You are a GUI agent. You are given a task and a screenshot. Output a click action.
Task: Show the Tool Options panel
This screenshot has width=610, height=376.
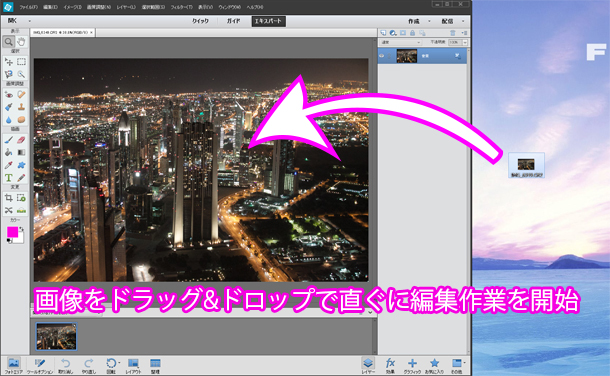point(40,366)
